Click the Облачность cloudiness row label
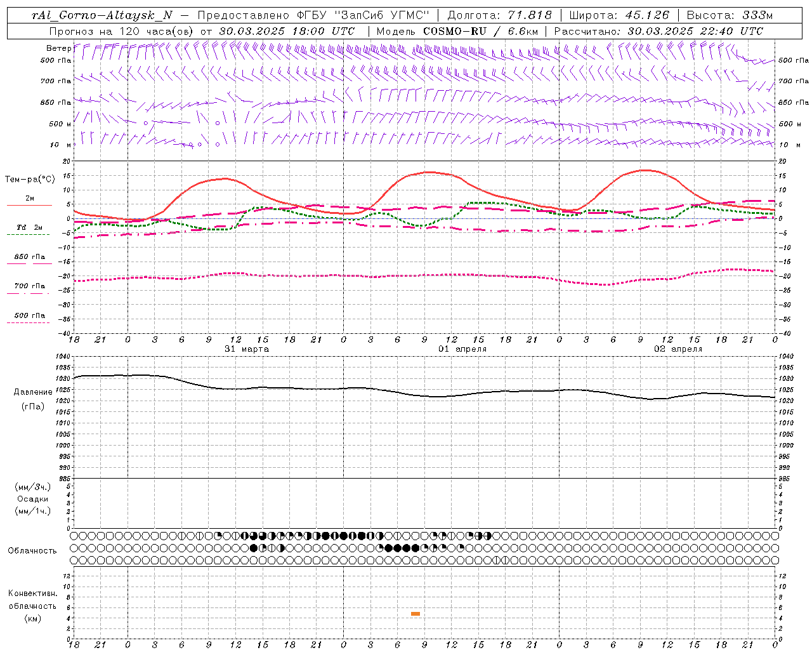812x650 pixels. (x=32, y=551)
